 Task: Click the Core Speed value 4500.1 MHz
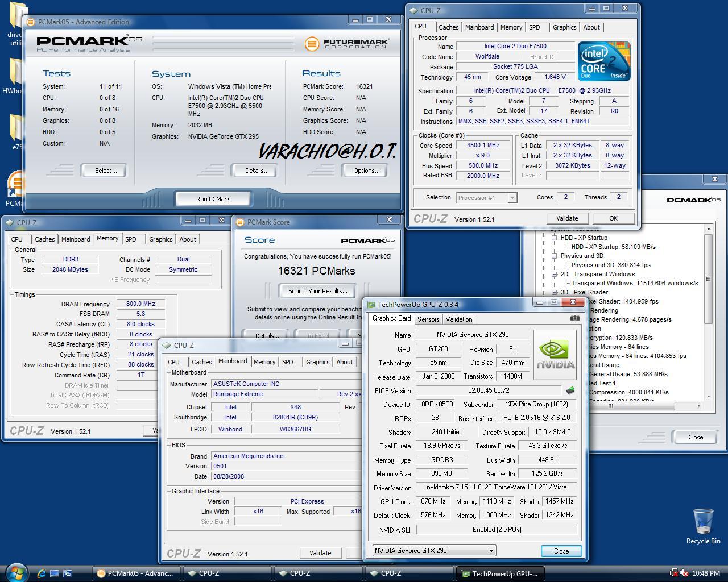(483, 145)
